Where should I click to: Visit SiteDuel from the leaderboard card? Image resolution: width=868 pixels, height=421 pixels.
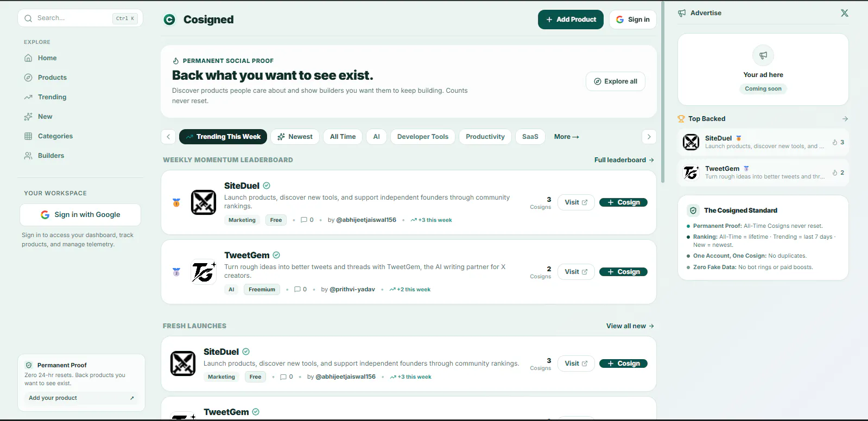pyautogui.click(x=576, y=202)
